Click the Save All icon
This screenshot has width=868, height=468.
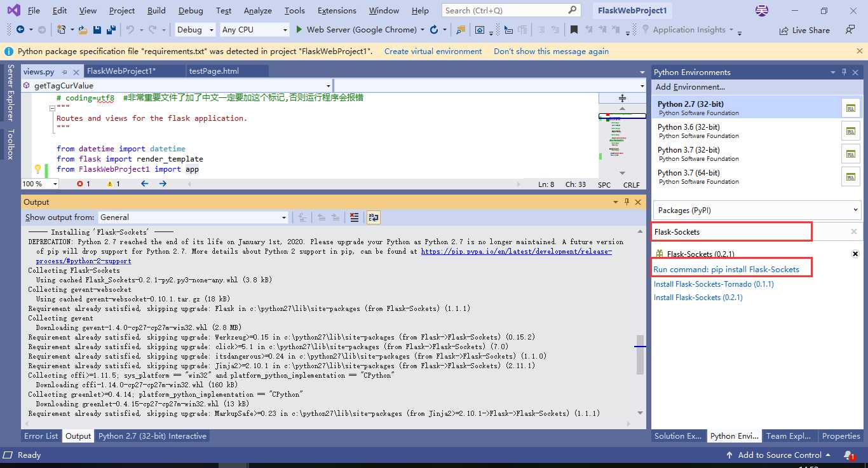pyautogui.click(x=111, y=29)
